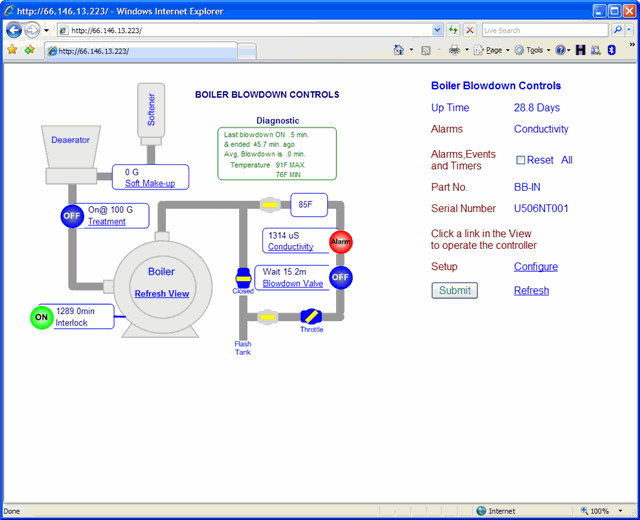Toggle the Blowdown Valve OFF indicator
This screenshot has width=640, height=520.
[341, 277]
